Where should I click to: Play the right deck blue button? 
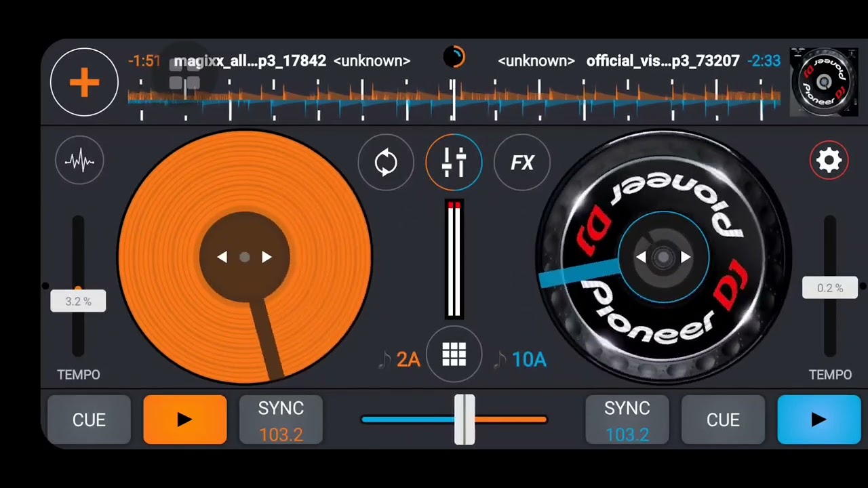819,420
